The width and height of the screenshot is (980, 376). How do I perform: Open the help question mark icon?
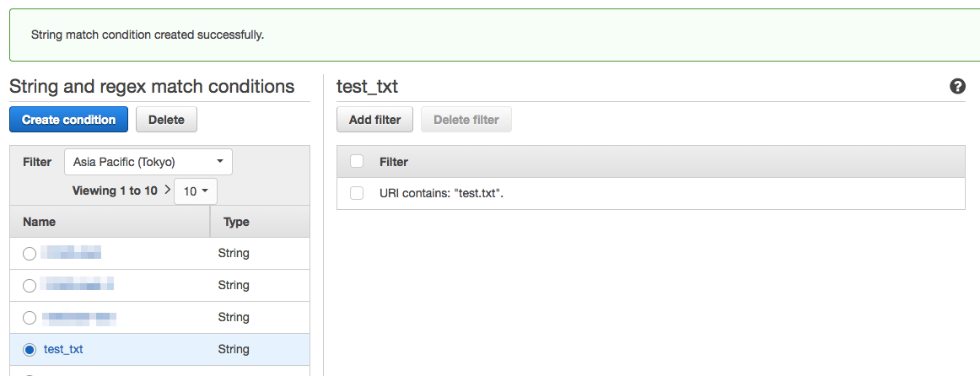pos(957,86)
